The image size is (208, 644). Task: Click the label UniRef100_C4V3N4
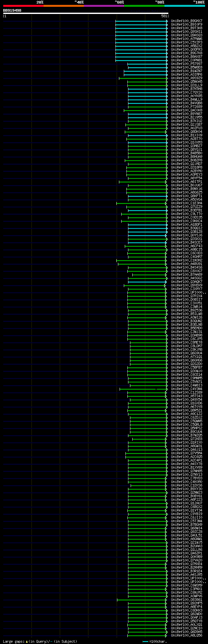point(187,389)
